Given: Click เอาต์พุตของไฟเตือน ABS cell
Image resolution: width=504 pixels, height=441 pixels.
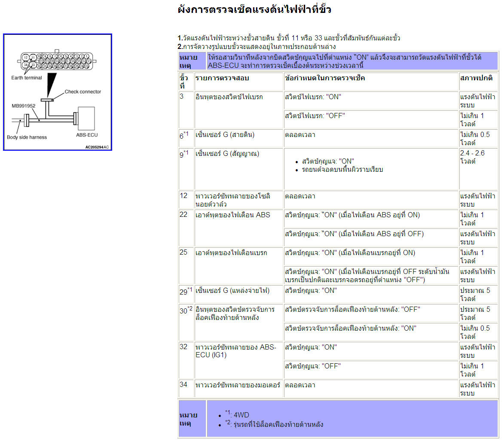Looking at the screenshot, I should [x=239, y=228].
